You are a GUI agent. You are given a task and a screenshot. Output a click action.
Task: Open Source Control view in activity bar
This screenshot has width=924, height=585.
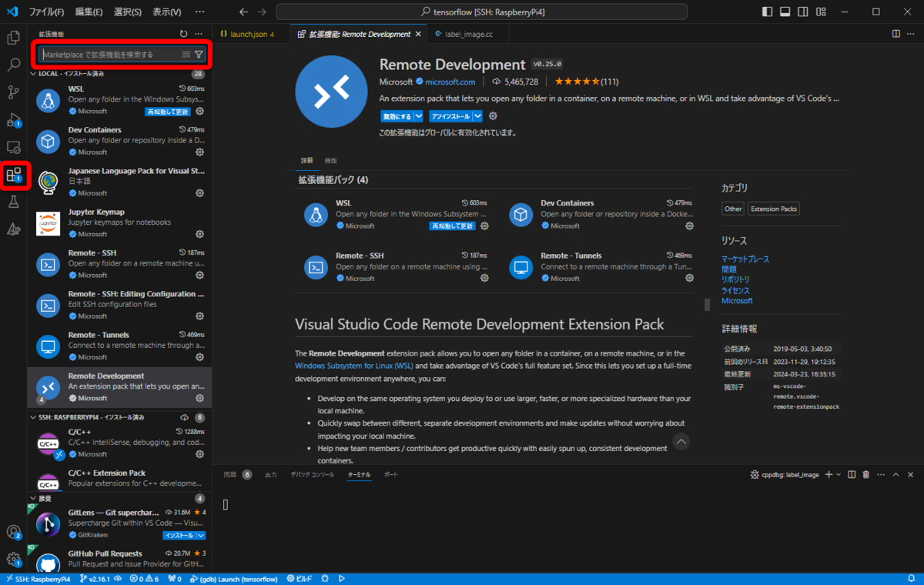pos(13,92)
